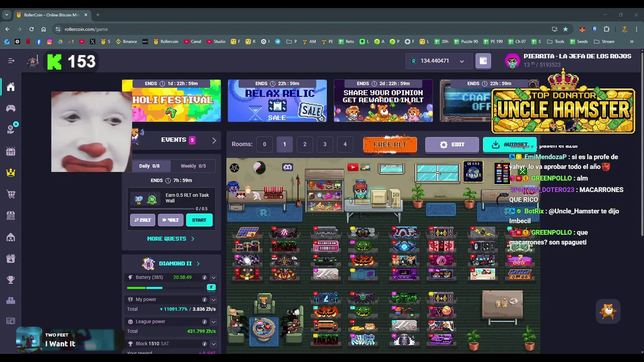This screenshot has height=362, width=644.
Task: Open X (Twitter) bookmark icon
Action: pyautogui.click(x=93, y=42)
